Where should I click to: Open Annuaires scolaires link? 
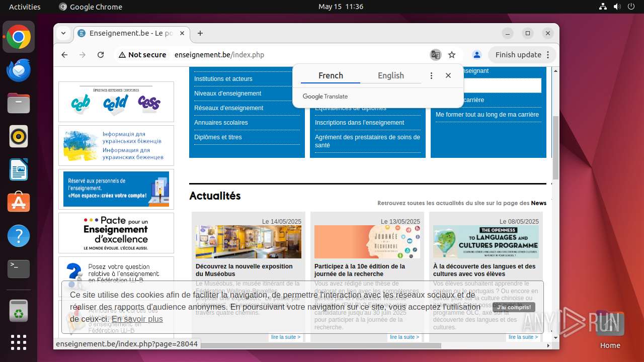pyautogui.click(x=221, y=123)
